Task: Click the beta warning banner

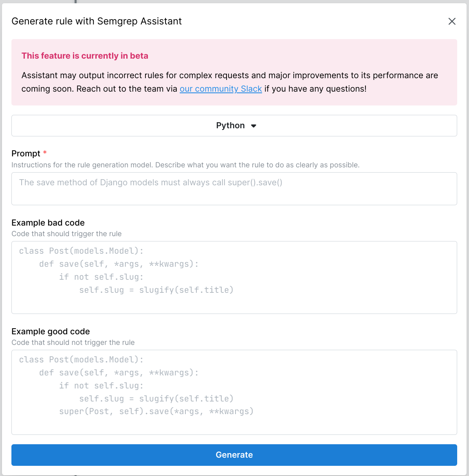Action: click(x=234, y=72)
